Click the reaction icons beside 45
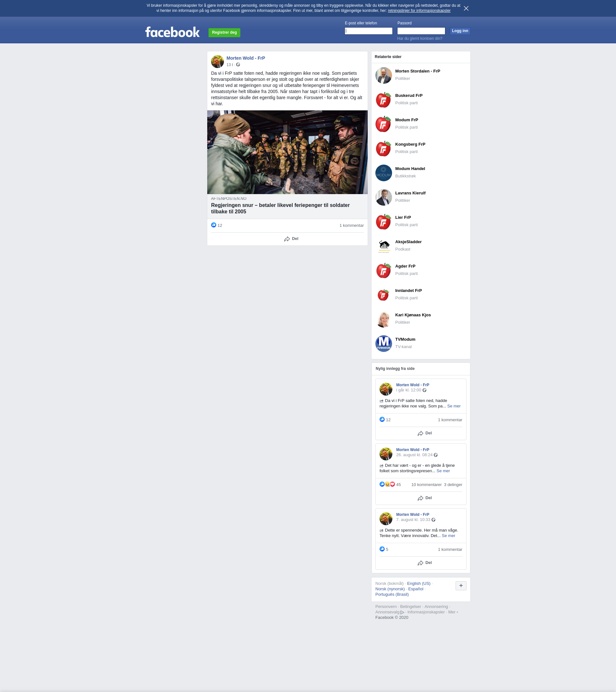616x692 pixels. [x=387, y=484]
